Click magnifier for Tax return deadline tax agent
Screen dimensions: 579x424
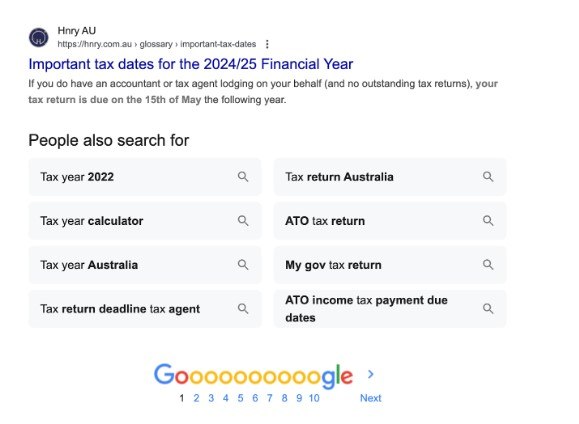click(x=243, y=308)
